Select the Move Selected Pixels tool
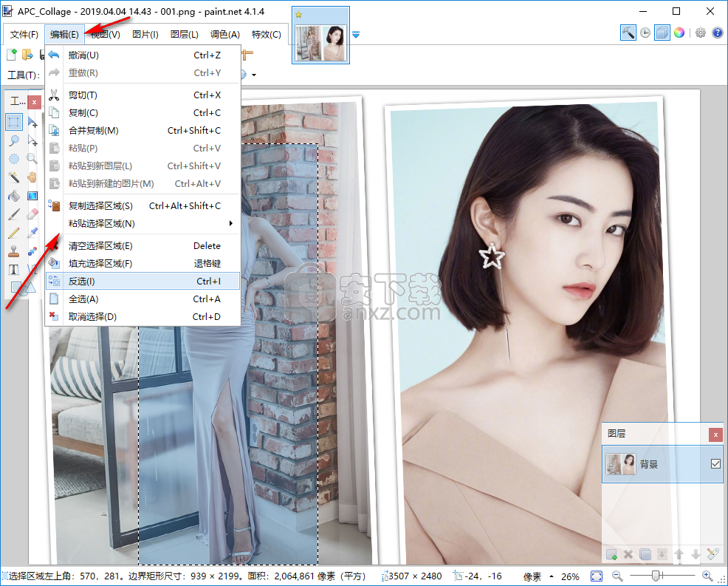The image size is (728, 586). click(32, 122)
